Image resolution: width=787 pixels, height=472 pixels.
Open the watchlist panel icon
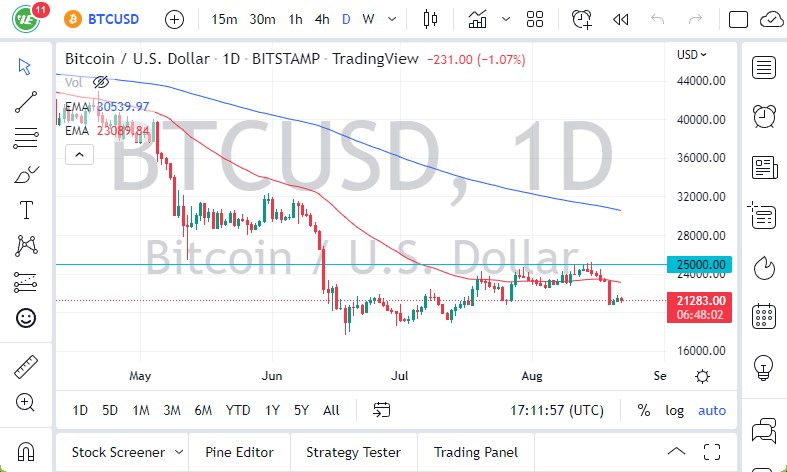(x=765, y=67)
